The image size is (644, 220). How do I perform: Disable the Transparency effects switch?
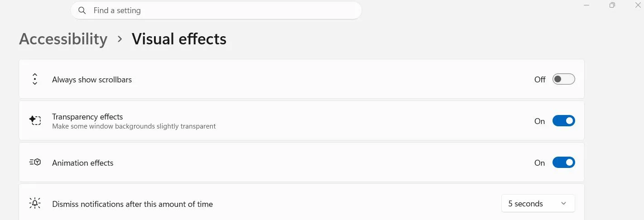point(564,121)
